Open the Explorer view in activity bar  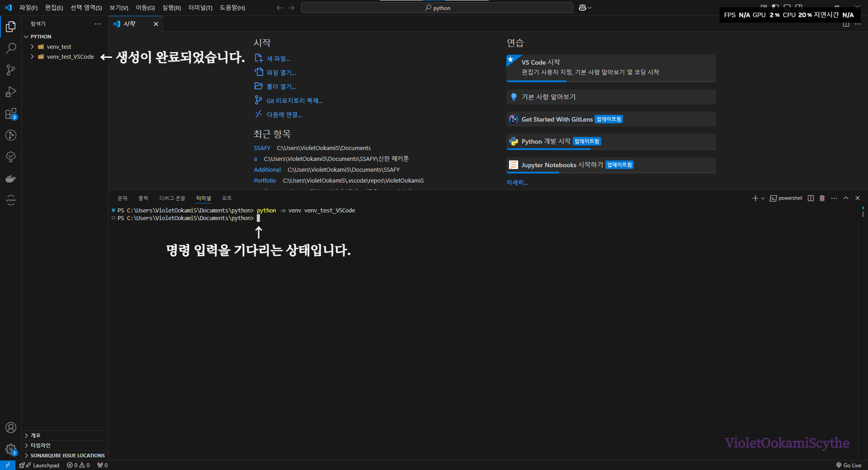coord(11,27)
